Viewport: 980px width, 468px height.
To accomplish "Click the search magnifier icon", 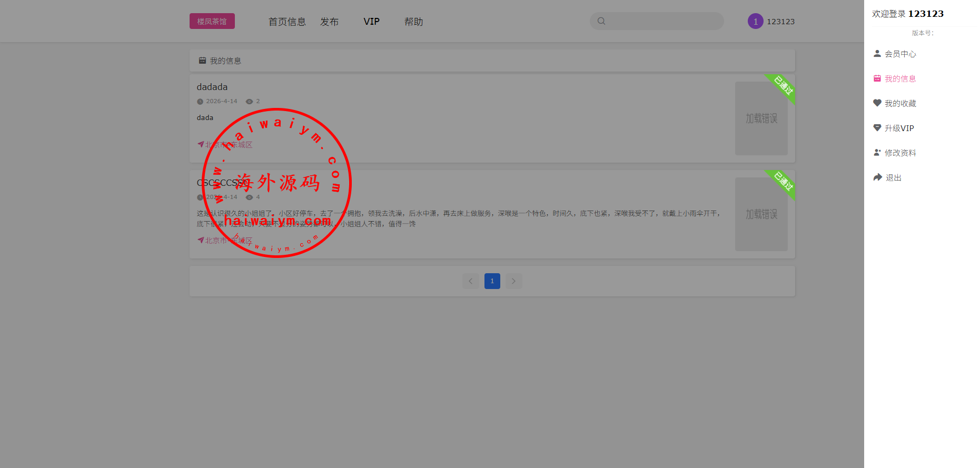I will [601, 21].
